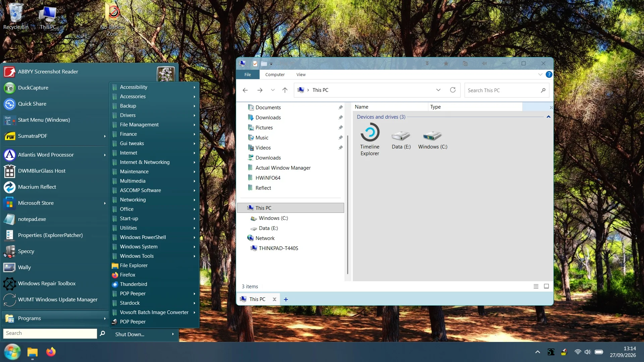This screenshot has width=644, height=362.
Task: Open Accessibility programs submenu
Action: point(154,87)
